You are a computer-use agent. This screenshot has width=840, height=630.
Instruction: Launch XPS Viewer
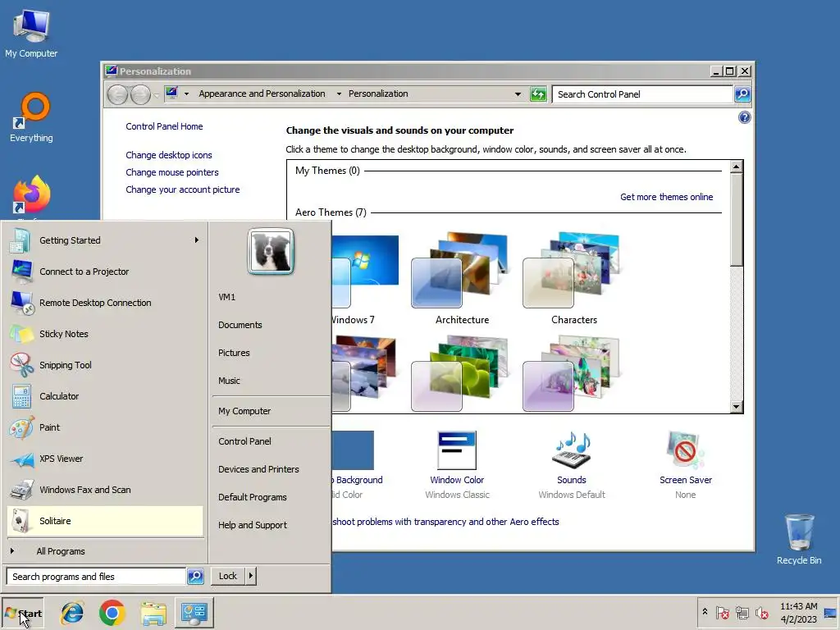click(x=105, y=459)
